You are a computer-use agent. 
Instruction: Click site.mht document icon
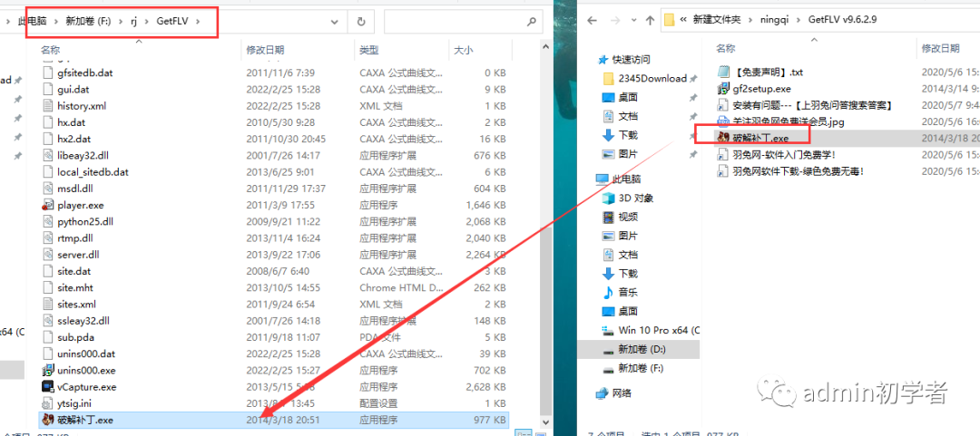point(48,287)
